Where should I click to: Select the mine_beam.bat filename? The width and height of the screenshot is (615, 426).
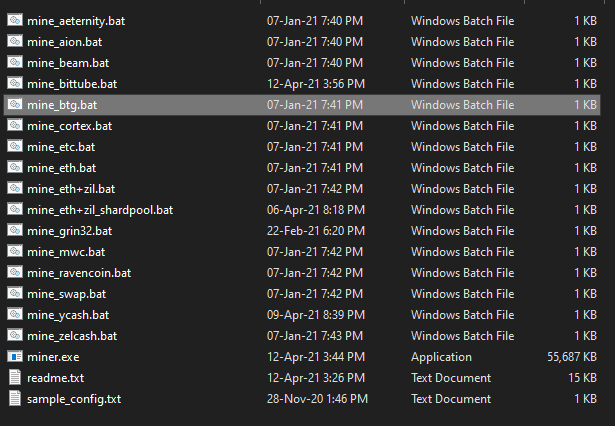pyautogui.click(x=66, y=62)
